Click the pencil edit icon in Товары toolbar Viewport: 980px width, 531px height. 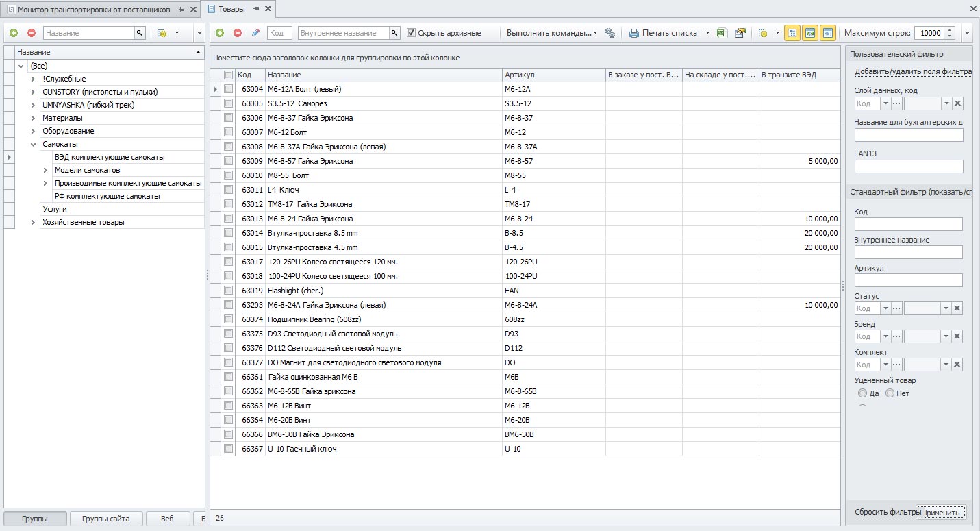point(255,33)
